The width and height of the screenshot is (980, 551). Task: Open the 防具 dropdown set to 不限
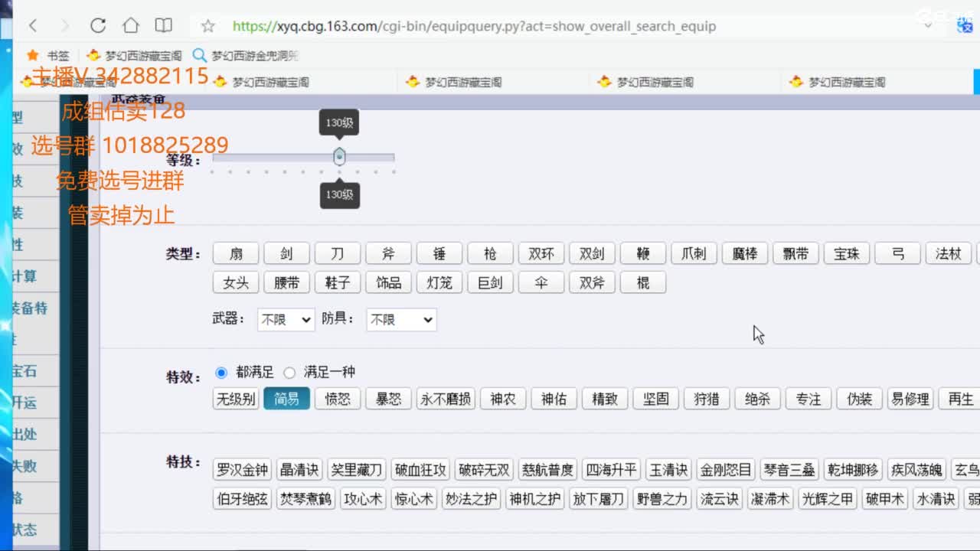point(401,320)
